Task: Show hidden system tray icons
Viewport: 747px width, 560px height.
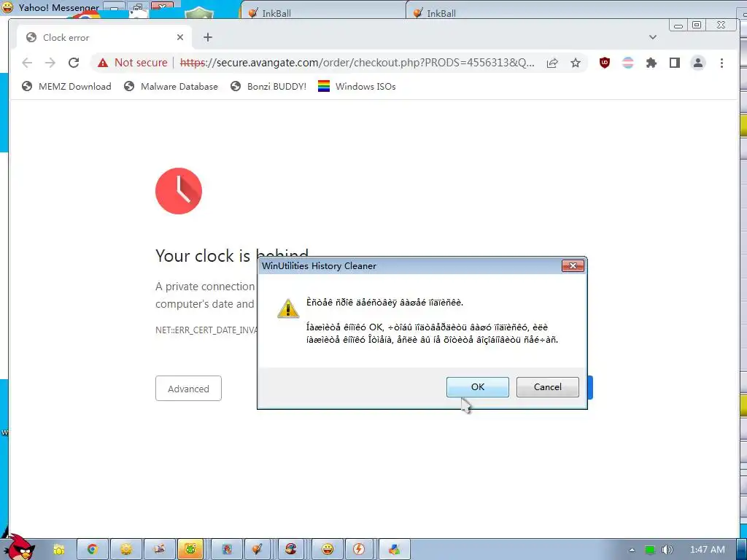Action: (632, 550)
